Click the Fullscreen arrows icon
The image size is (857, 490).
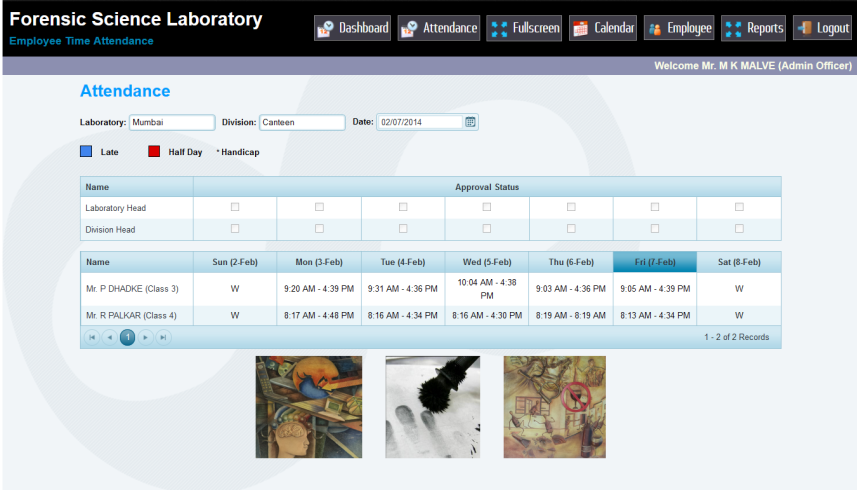click(499, 29)
